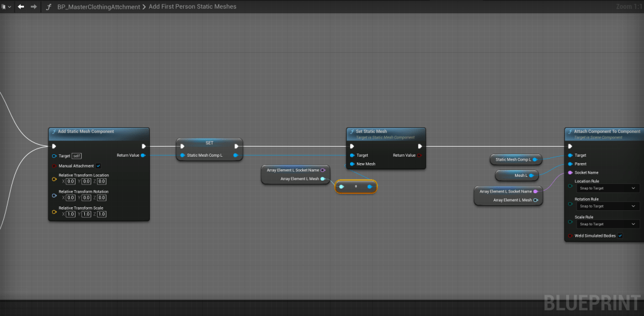Click the Add First Person Static Meshes breadcrumb
This screenshot has height=316, width=644.
pyautogui.click(x=192, y=6)
